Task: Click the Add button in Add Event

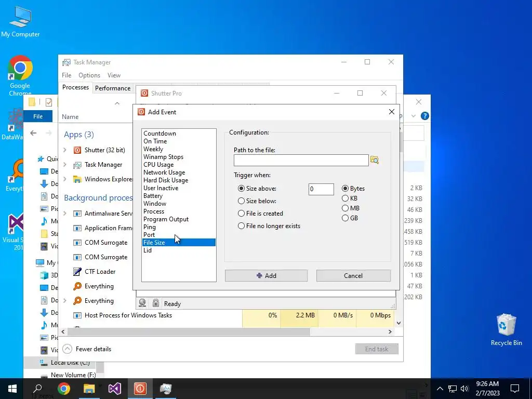Action: (267, 275)
